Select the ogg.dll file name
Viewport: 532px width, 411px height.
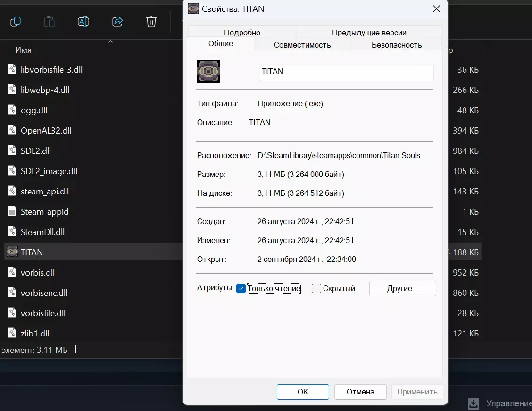click(x=34, y=110)
